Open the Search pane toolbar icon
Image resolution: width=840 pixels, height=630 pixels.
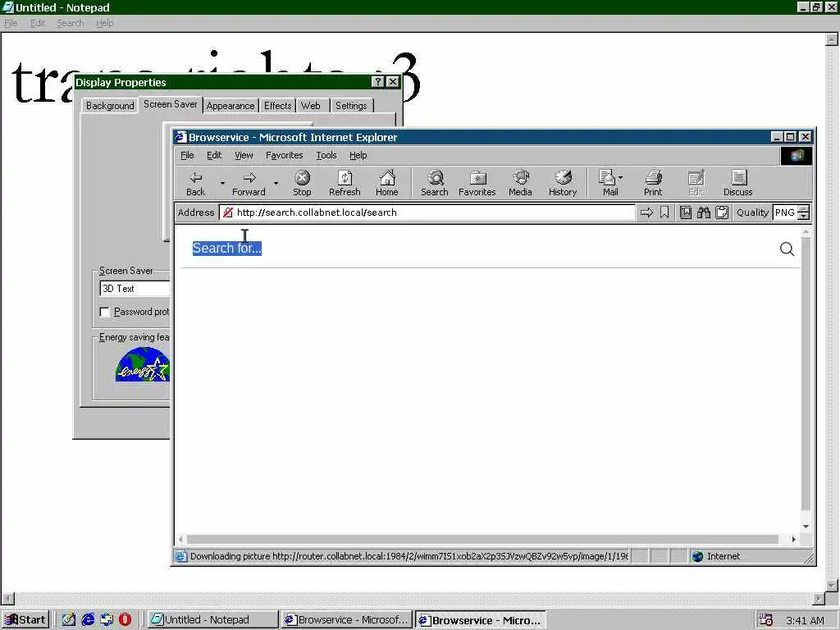(435, 183)
